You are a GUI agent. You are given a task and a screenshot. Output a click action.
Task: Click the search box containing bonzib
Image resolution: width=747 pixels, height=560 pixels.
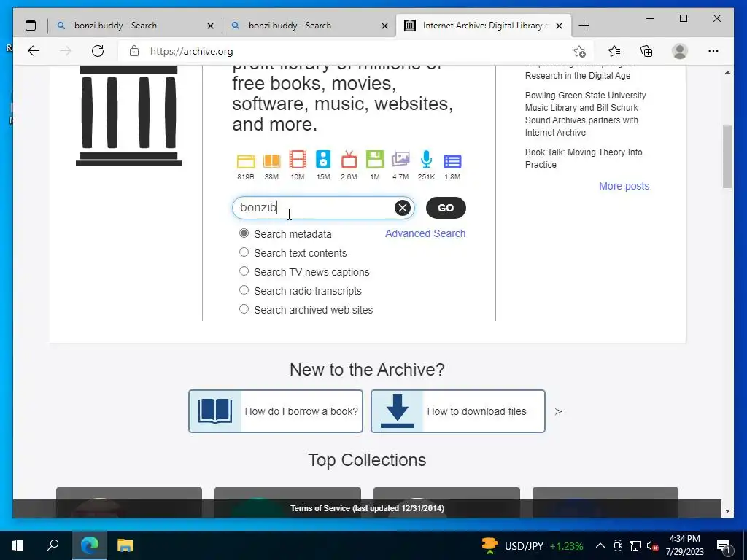tap(323, 208)
